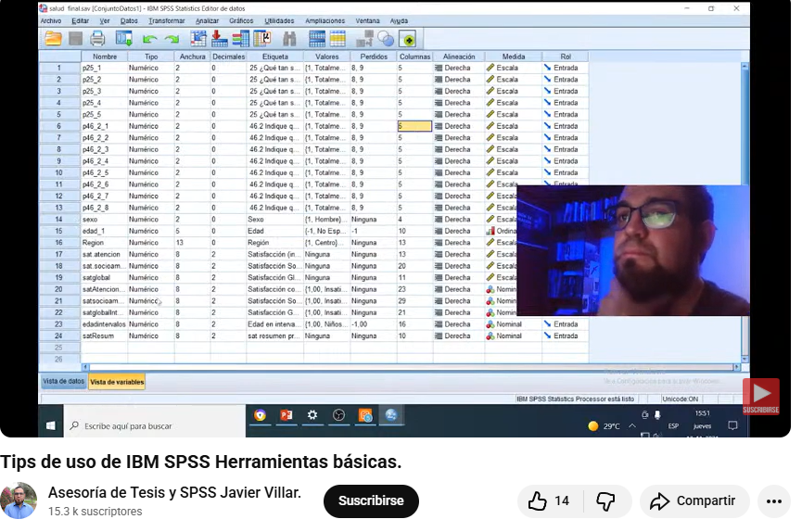The height and width of the screenshot is (532, 802).
Task: Click the YouTube dislike thumbs-down button
Action: [x=605, y=501]
